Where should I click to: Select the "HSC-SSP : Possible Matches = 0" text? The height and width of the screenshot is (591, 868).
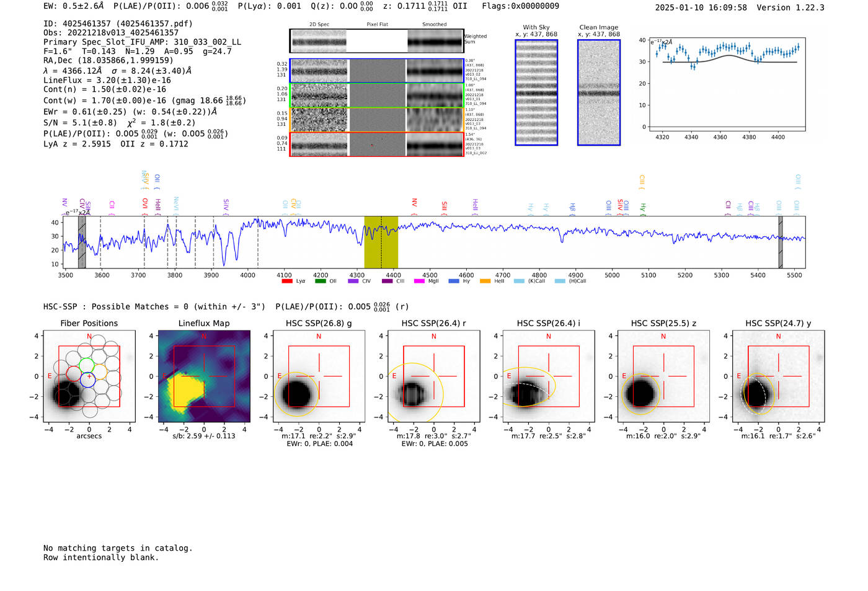point(116,306)
